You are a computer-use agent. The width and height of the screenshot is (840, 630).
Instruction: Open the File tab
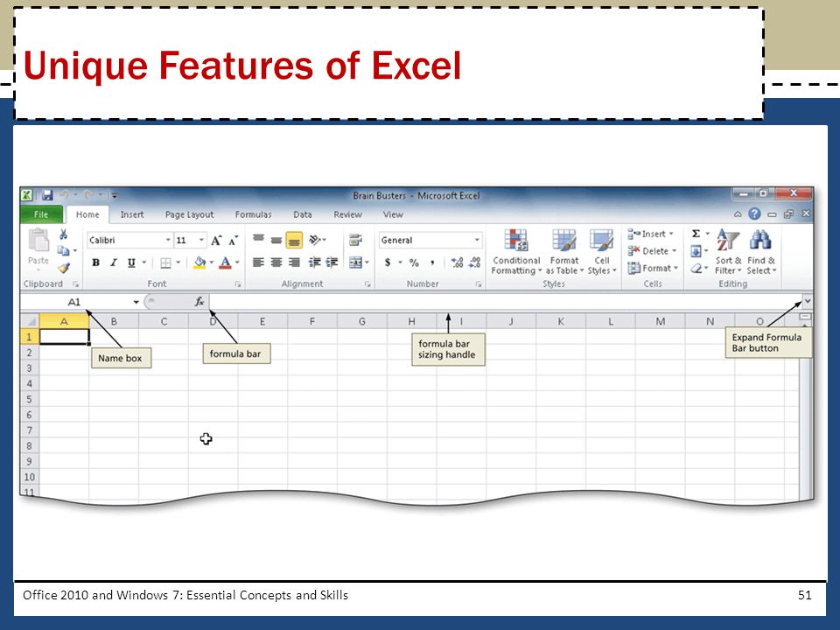pos(41,214)
